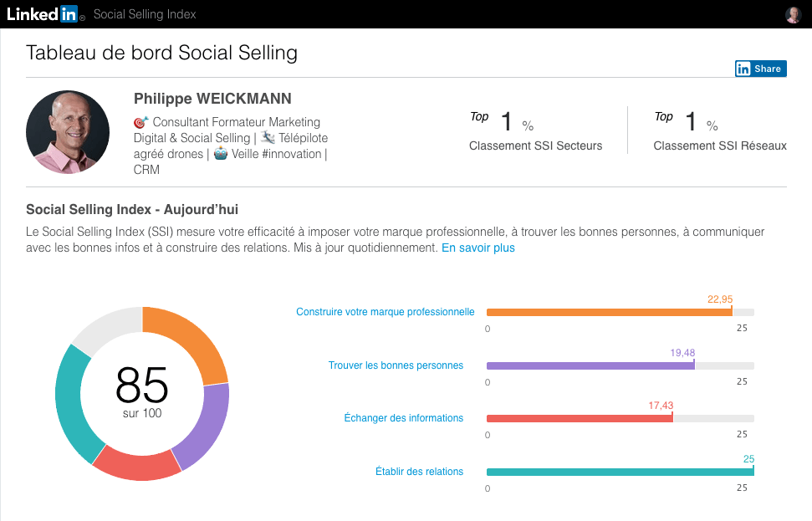The image size is (812, 521).
Task: Click the blue Share button
Action: point(760,68)
